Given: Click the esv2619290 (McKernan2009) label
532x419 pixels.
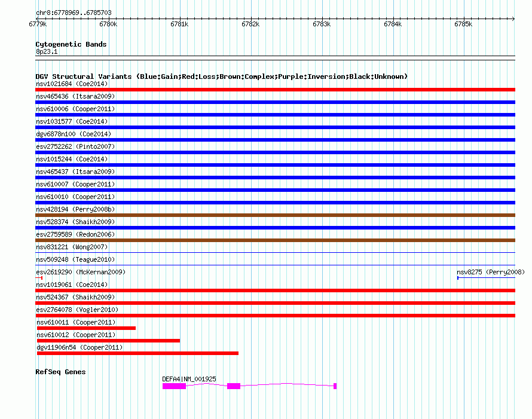Looking at the screenshot, I should [x=81, y=272].
